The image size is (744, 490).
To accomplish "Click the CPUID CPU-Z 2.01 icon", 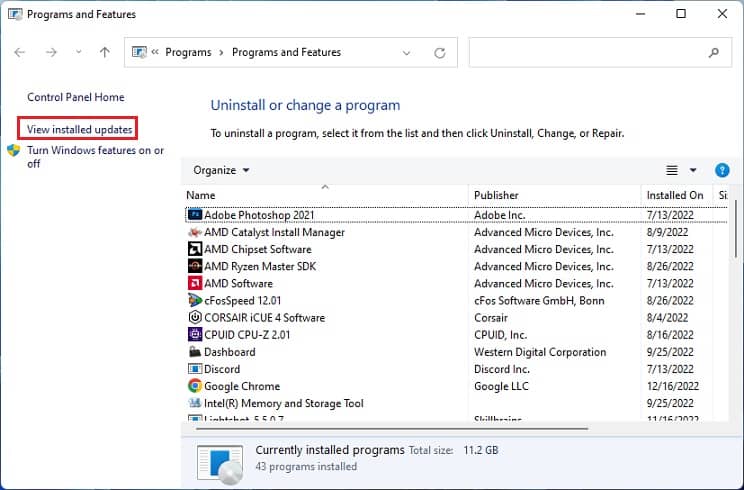I will pos(195,335).
